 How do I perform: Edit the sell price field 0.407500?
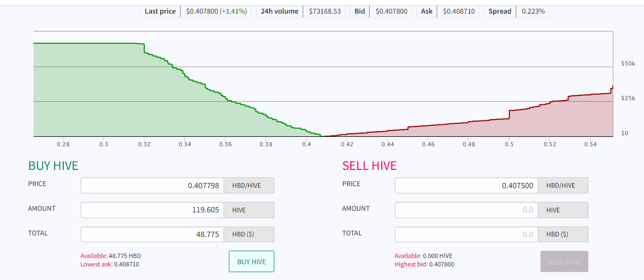tap(467, 185)
